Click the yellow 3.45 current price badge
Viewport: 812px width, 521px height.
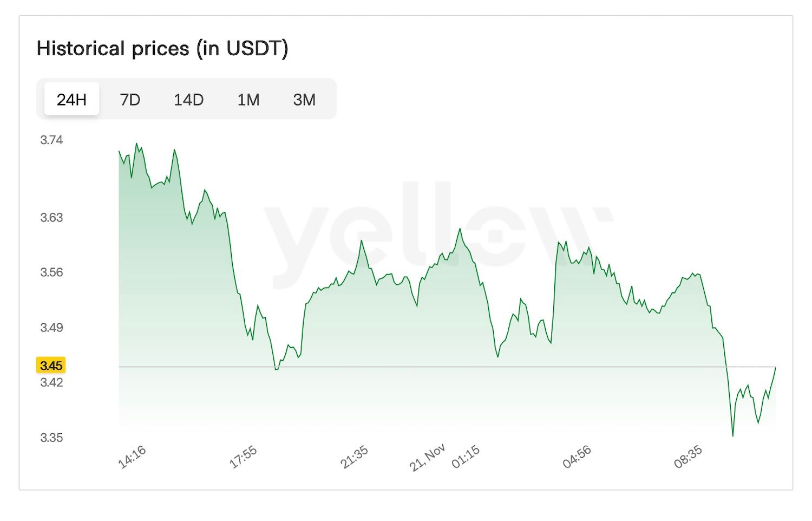click(51, 366)
